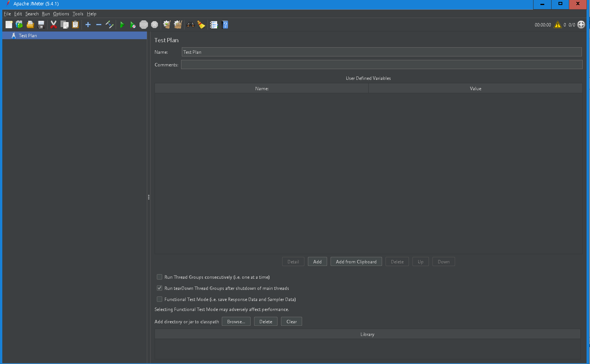Click the Value column header

(x=475, y=88)
